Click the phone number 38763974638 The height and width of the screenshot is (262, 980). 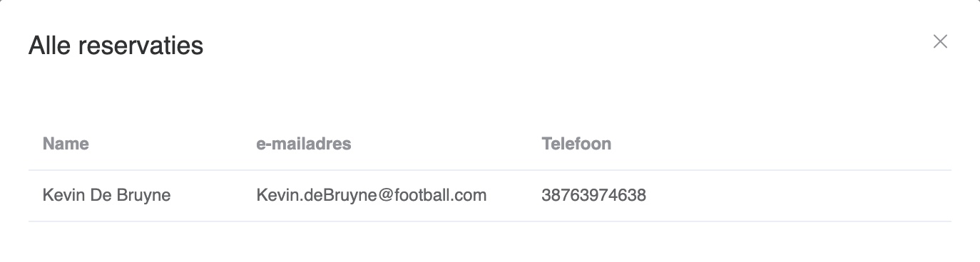coord(593,195)
